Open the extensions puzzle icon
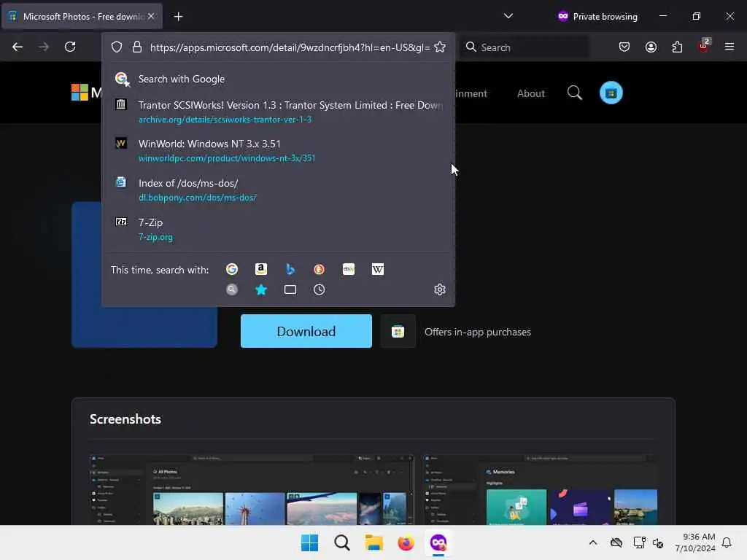 677,47
